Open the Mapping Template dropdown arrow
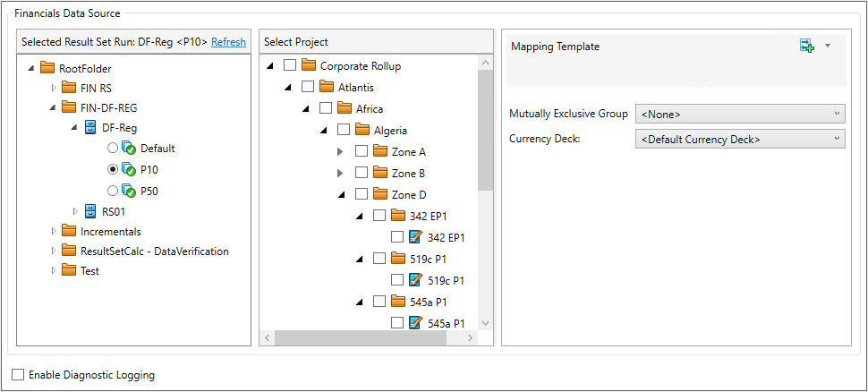The height and width of the screenshot is (392, 868). (x=828, y=46)
